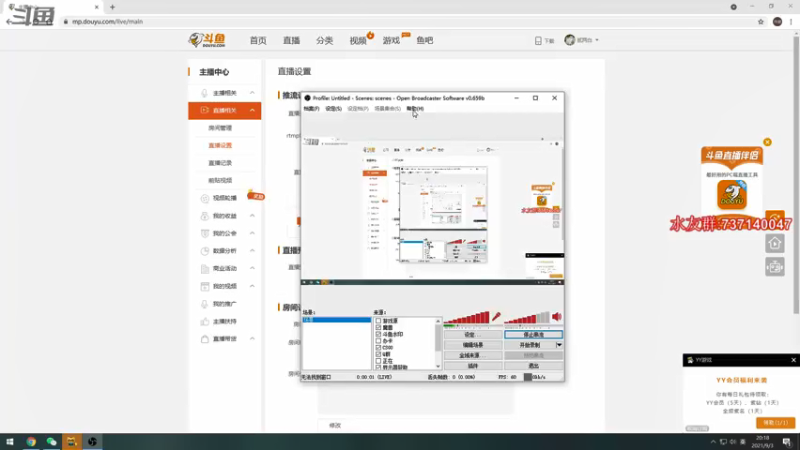Viewport: 800px width, 450px height.
Task: Open a new Chrome tab with plus
Action: [x=112, y=7]
